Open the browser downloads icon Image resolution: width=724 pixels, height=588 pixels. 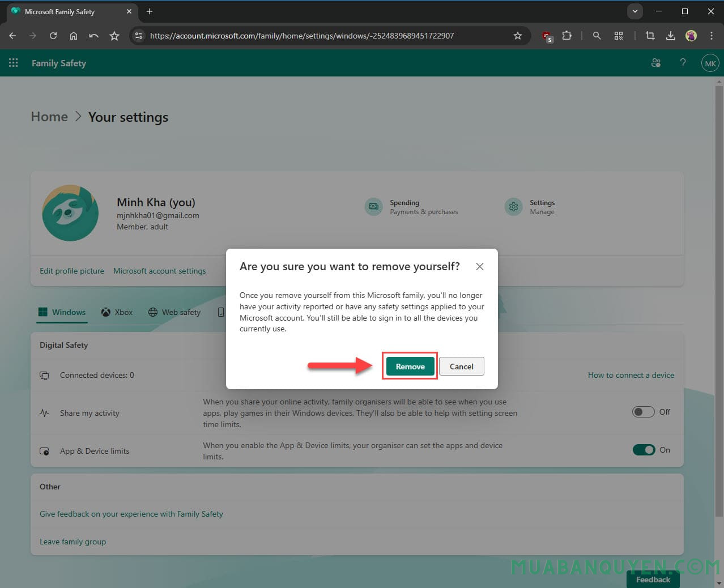coord(671,36)
